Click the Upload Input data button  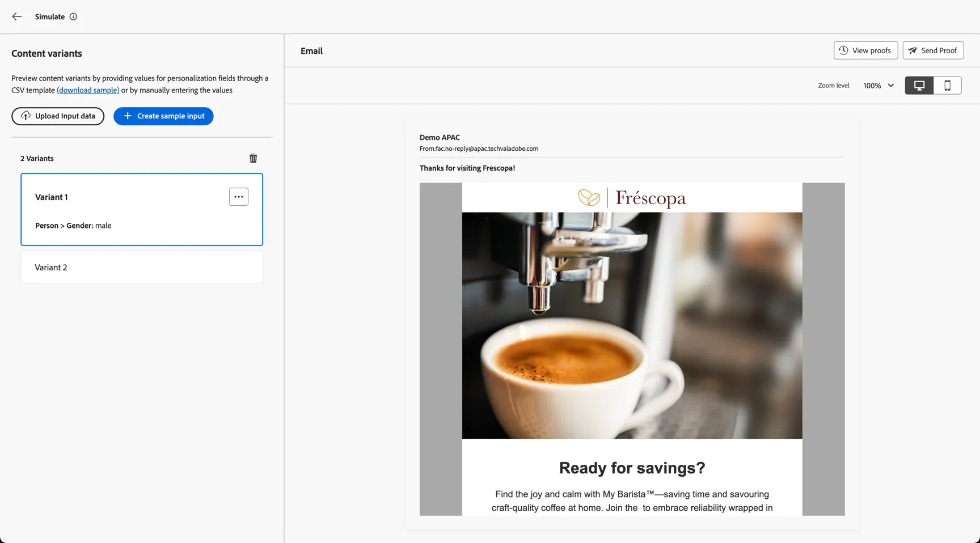coord(58,116)
